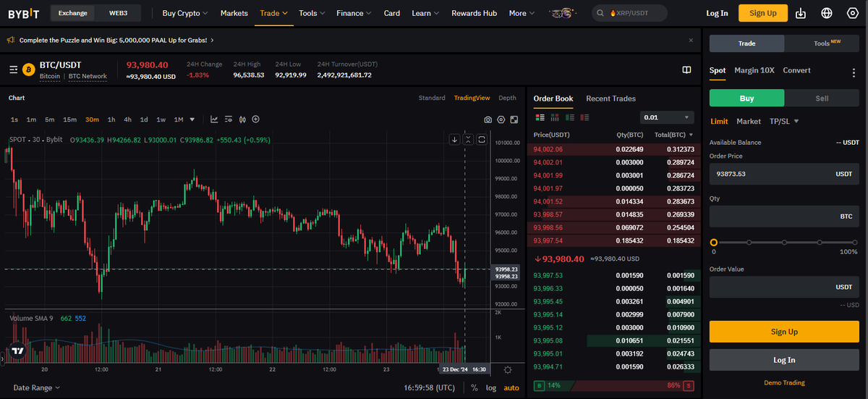Switch to Depth chart tab
Image resolution: width=868 pixels, height=399 pixels.
(508, 98)
